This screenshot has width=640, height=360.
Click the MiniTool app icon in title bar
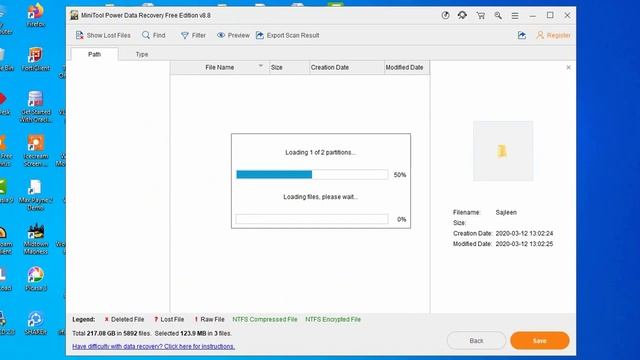tap(74, 16)
